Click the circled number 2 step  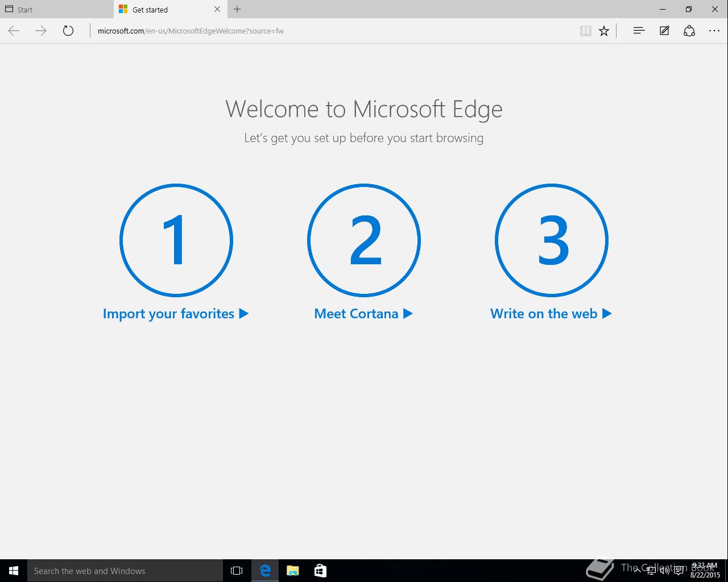coord(364,240)
